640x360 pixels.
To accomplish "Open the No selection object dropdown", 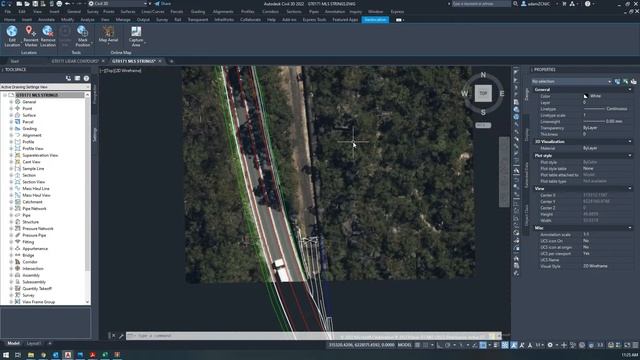I will (571, 82).
